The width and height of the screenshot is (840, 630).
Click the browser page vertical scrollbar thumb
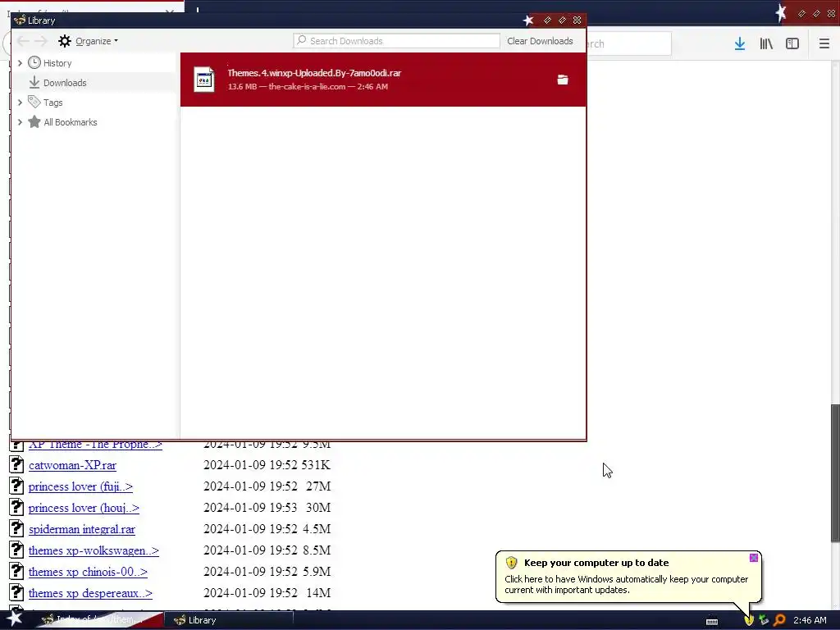pyautogui.click(x=835, y=473)
